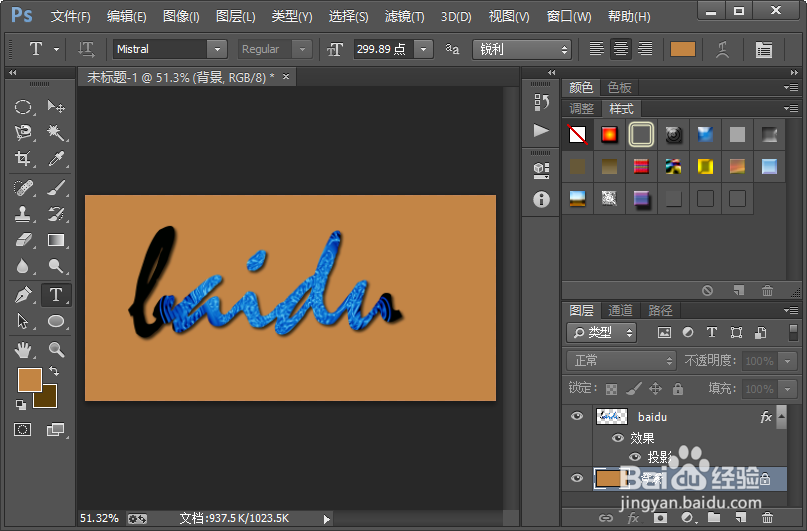Select the Zoom tool
This screenshot has height=531, width=807.
(x=56, y=350)
